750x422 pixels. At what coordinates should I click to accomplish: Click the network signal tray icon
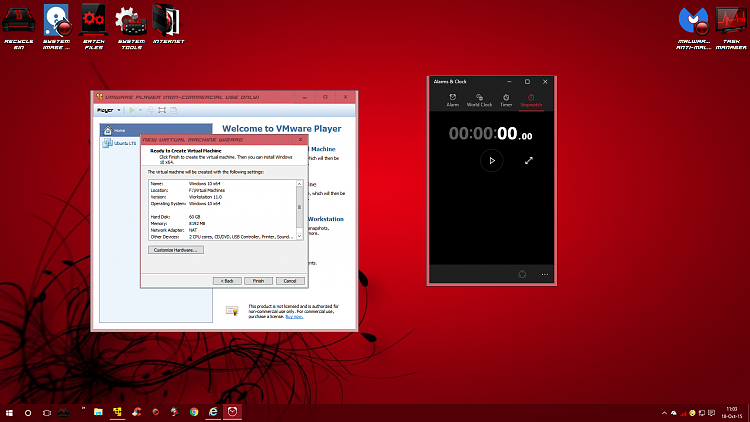tap(683, 413)
